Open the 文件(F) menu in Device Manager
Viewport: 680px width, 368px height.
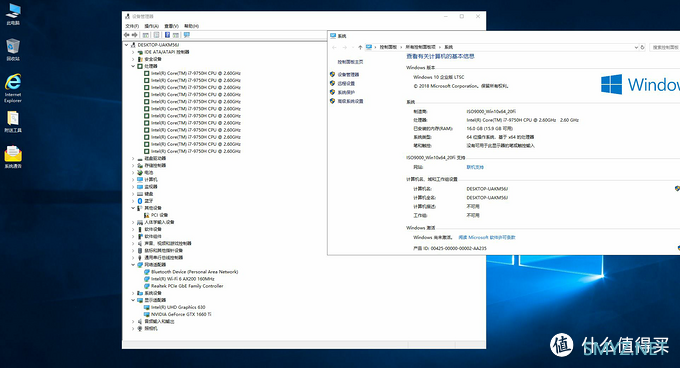pos(132,26)
